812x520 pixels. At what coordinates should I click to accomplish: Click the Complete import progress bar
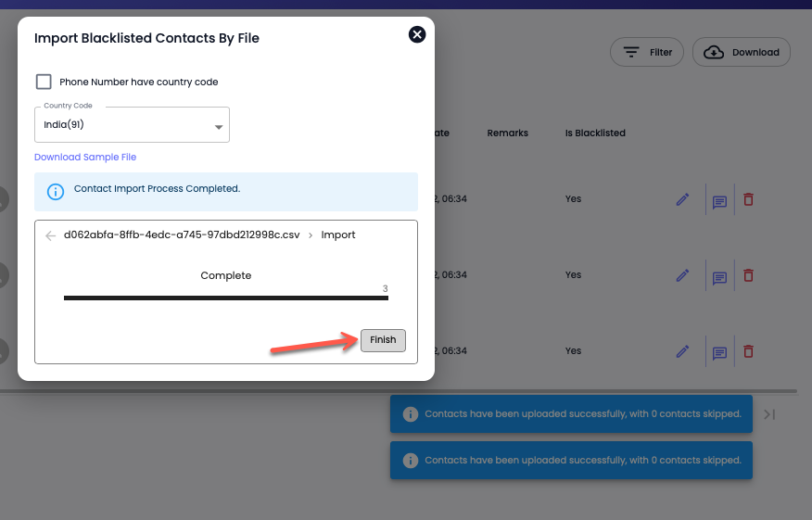[226, 298]
